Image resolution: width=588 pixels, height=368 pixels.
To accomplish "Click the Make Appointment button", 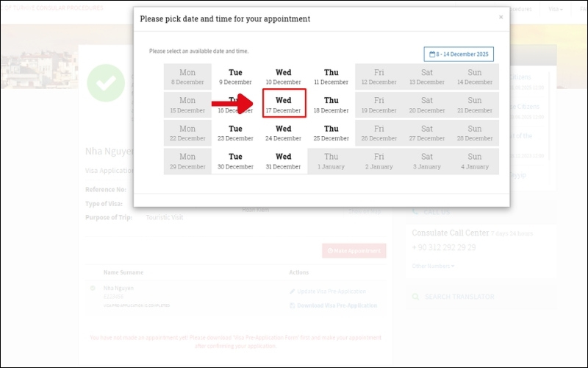I will click(x=354, y=251).
